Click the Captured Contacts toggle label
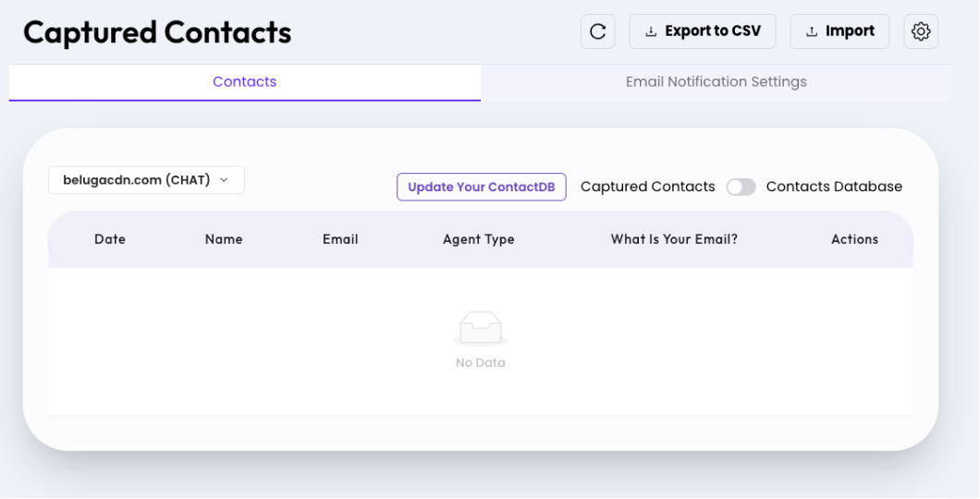980x499 pixels. [x=647, y=187]
